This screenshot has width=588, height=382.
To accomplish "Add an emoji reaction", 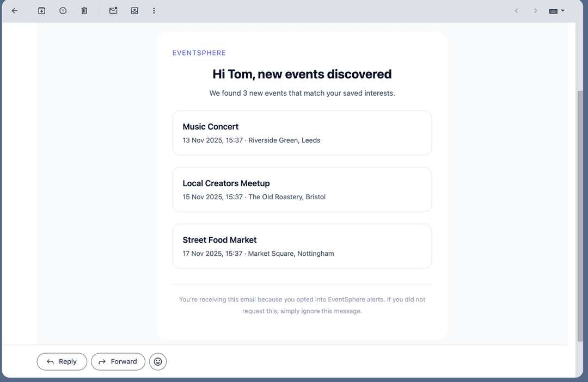I will [x=157, y=361].
